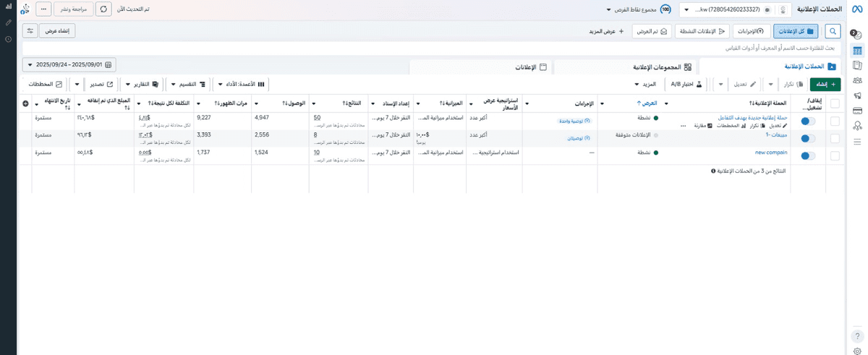868x355 pixels.
Task: Expand the 'الأعمدة: الأداء' columns dropdown
Action: click(240, 85)
